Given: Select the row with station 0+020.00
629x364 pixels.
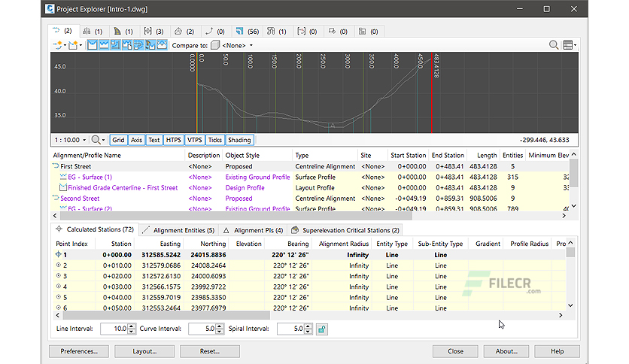Looking at the screenshot, I should [x=310, y=276].
